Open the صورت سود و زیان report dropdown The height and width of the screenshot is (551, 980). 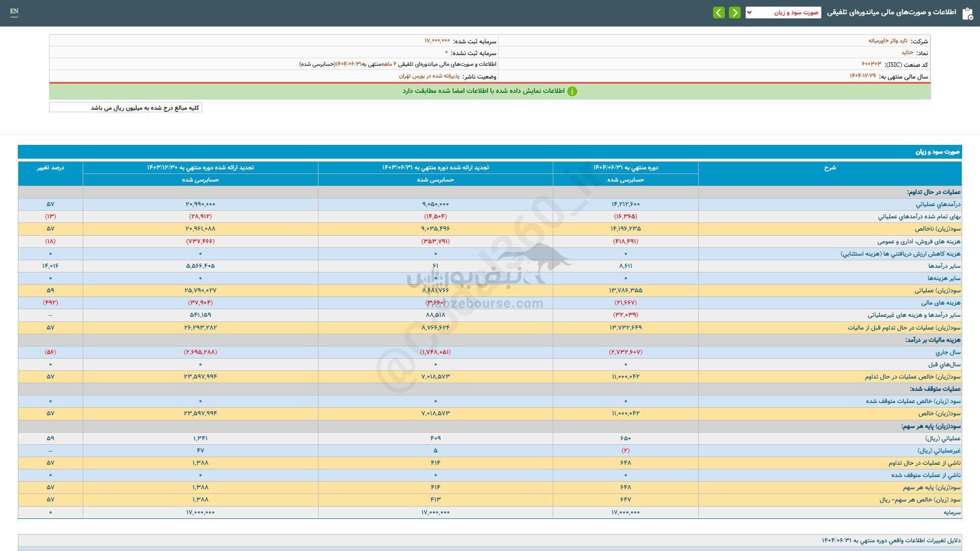click(783, 13)
